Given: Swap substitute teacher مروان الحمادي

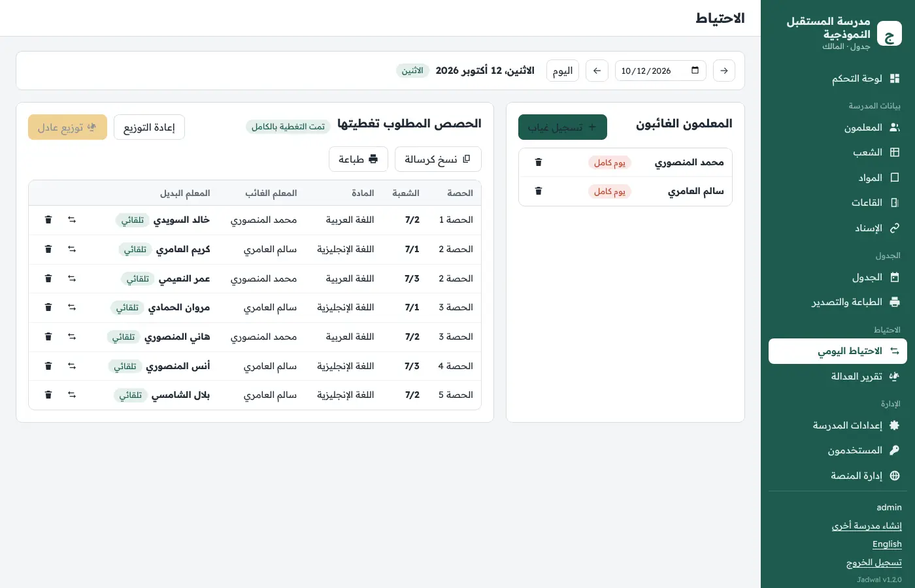Looking at the screenshot, I should 72,307.
